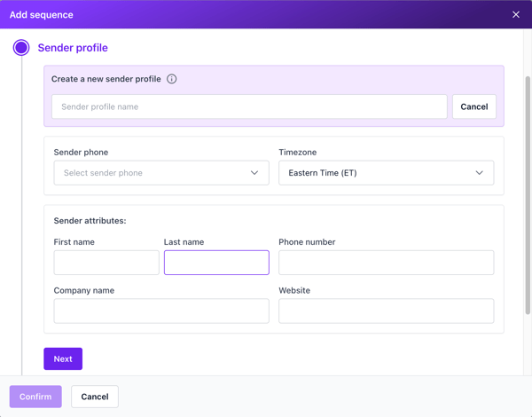The height and width of the screenshot is (417, 532).
Task: Click the First name label
Action: tap(74, 242)
